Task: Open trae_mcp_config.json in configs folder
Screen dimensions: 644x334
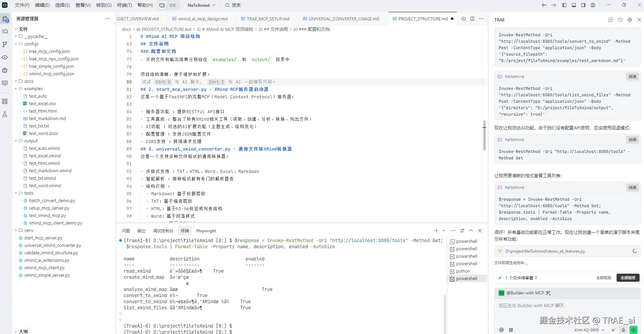Action: pos(49,51)
